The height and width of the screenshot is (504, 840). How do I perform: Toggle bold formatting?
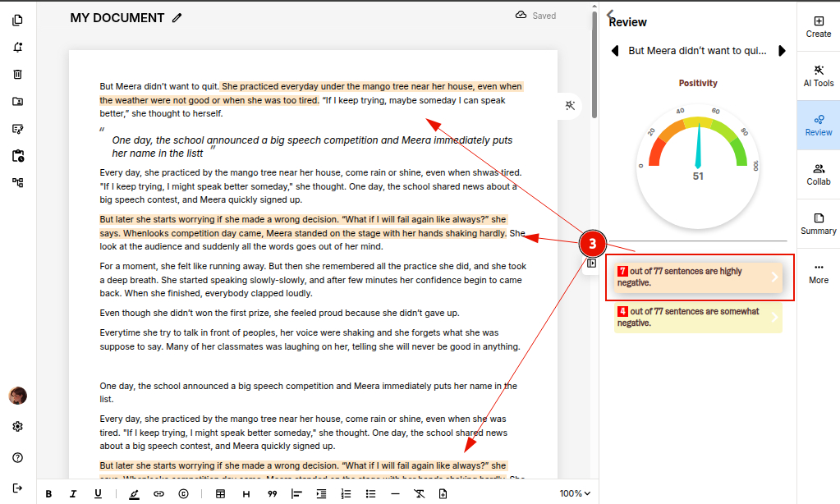(x=49, y=493)
